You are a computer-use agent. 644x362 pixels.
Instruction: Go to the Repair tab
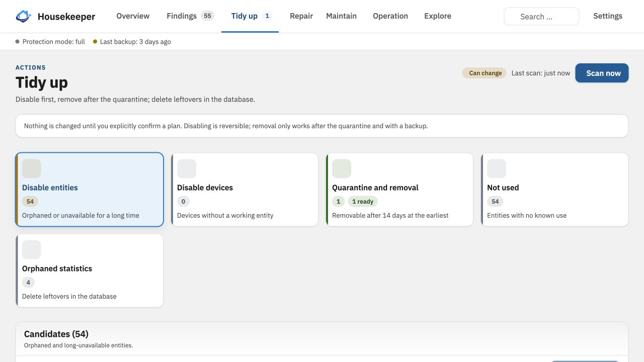pos(301,16)
